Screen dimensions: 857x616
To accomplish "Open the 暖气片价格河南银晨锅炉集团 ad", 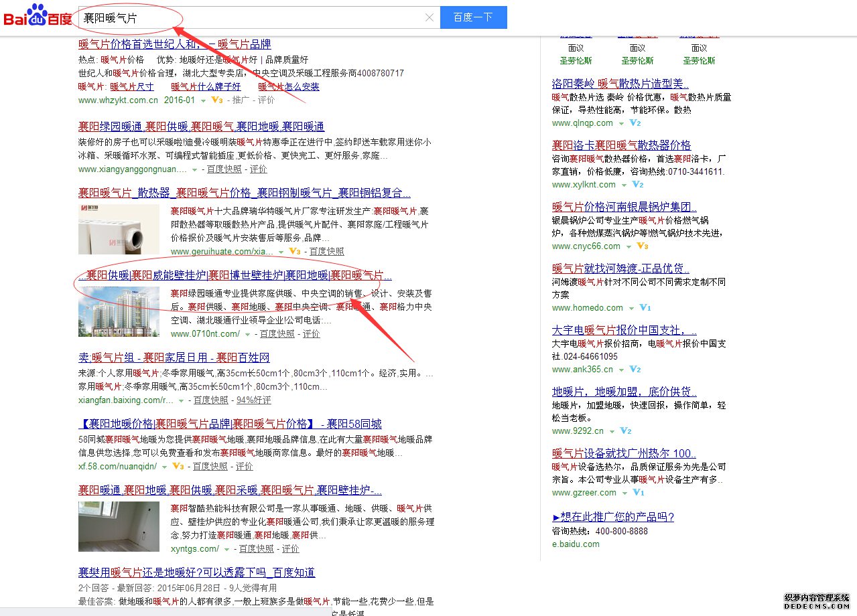I will pyautogui.click(x=624, y=207).
